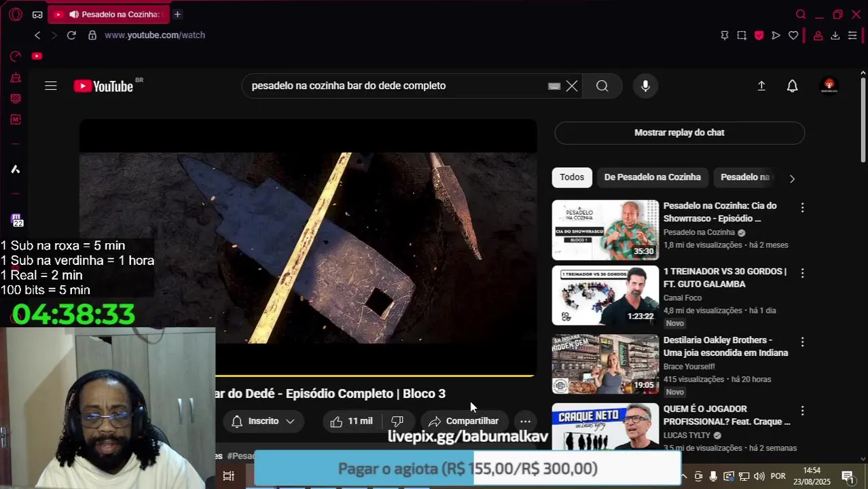The height and width of the screenshot is (489, 868).
Task: Open 1 Treinador vs 30 Gordos thumbnail
Action: tap(605, 295)
